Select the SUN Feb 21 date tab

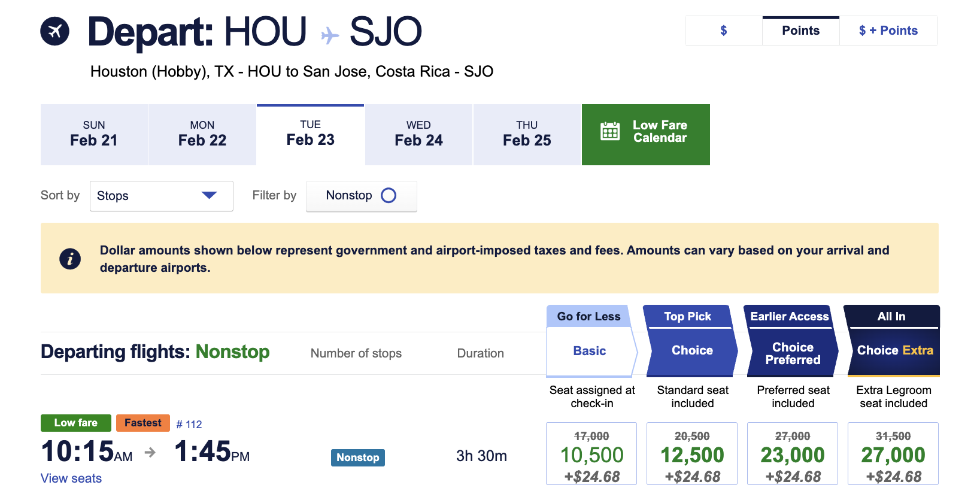pos(94,135)
